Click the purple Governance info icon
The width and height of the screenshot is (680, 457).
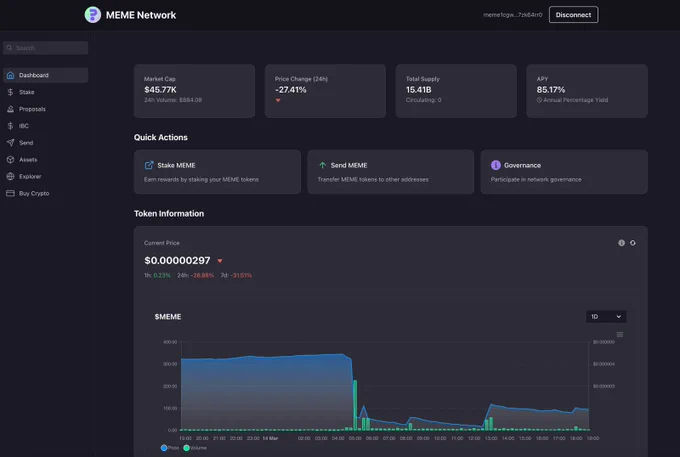496,165
